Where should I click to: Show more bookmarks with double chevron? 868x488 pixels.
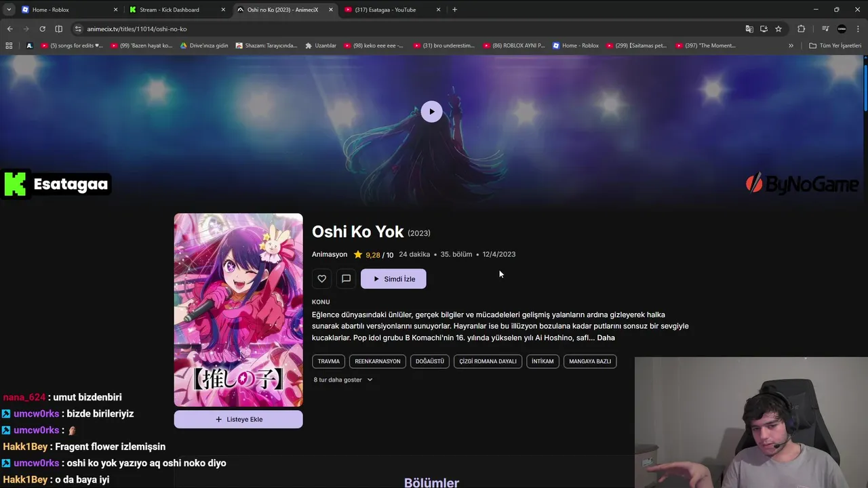tap(791, 45)
